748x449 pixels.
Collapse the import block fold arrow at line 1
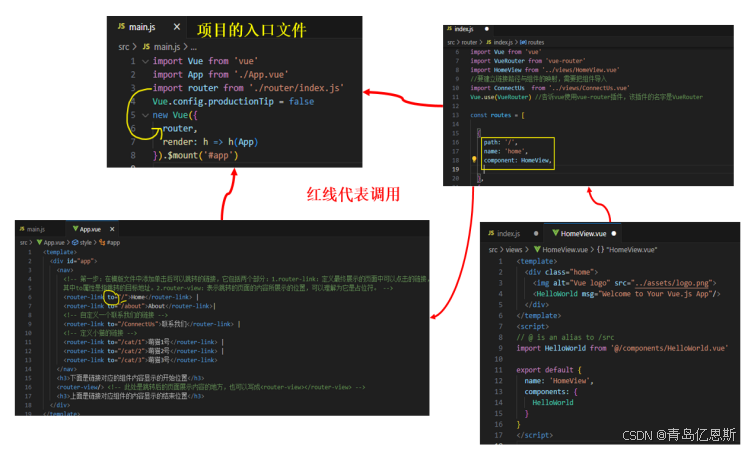point(145,61)
